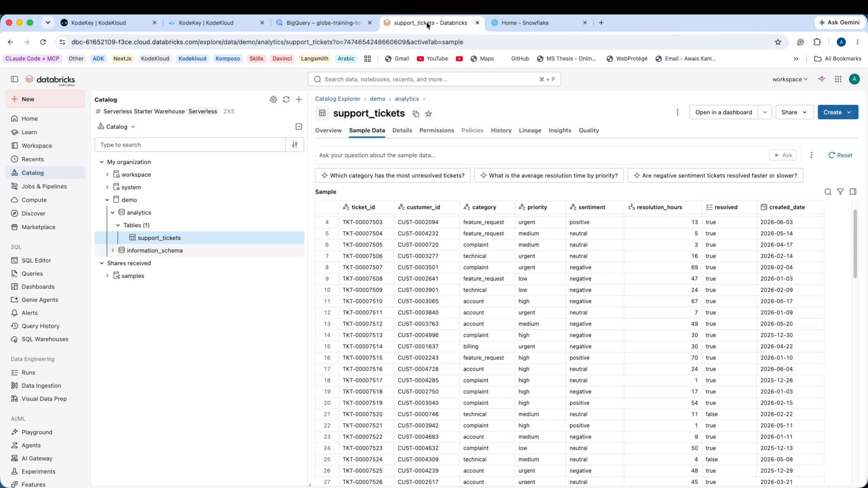Viewport: 868px width, 488px height.
Task: Copy the support_tickets table name
Action: click(x=416, y=114)
